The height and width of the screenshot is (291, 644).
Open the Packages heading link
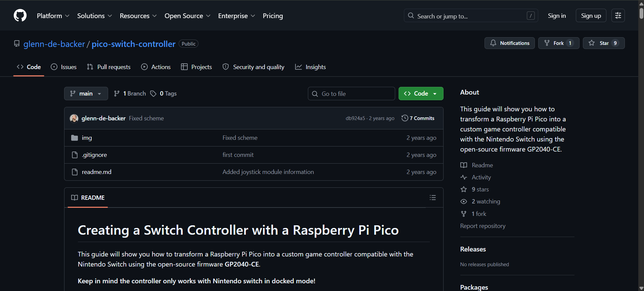click(x=474, y=287)
